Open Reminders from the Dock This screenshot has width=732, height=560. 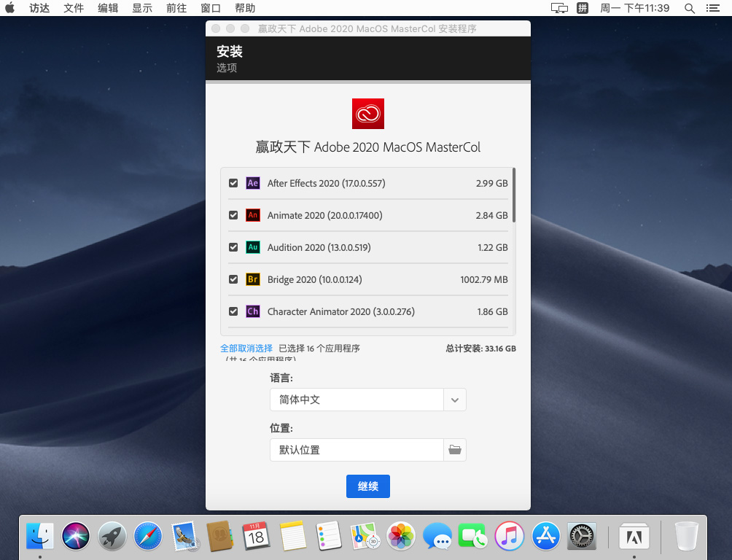click(329, 536)
